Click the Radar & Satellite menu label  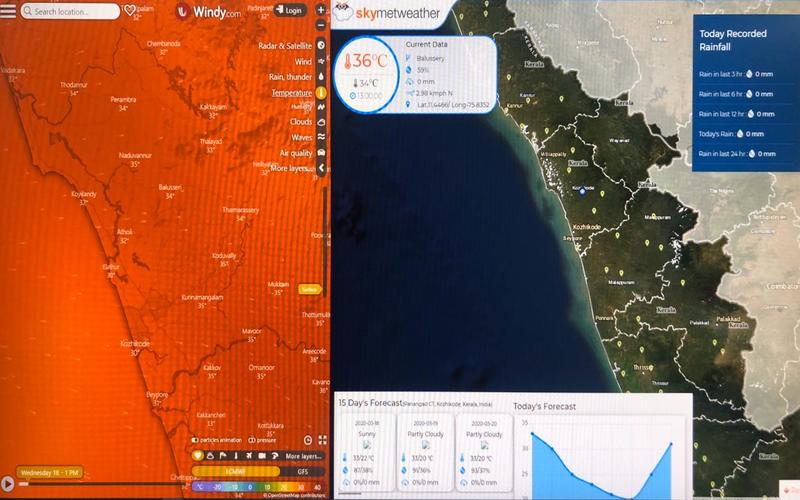285,45
